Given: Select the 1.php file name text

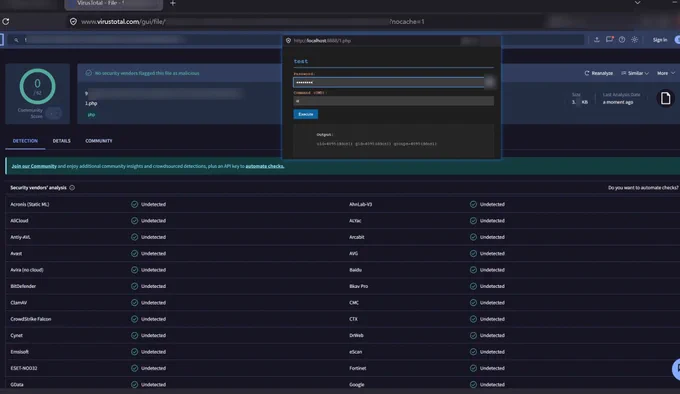Looking at the screenshot, I should pyautogui.click(x=91, y=103).
